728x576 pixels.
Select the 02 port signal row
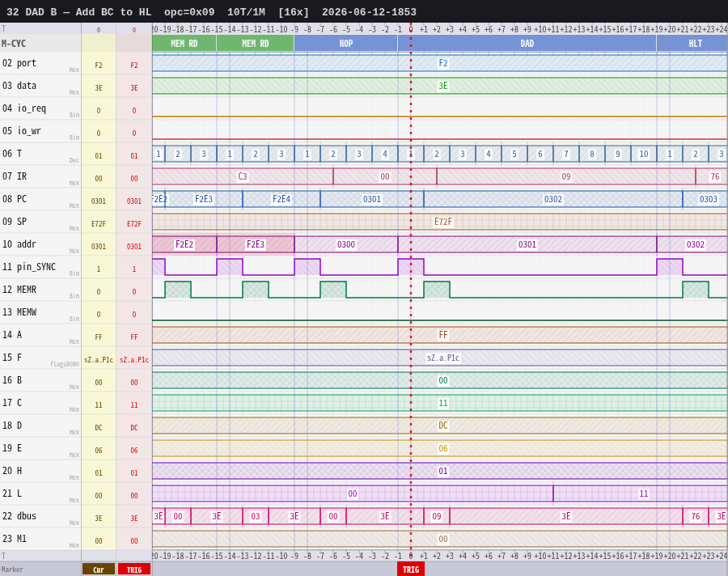(x=364, y=63)
